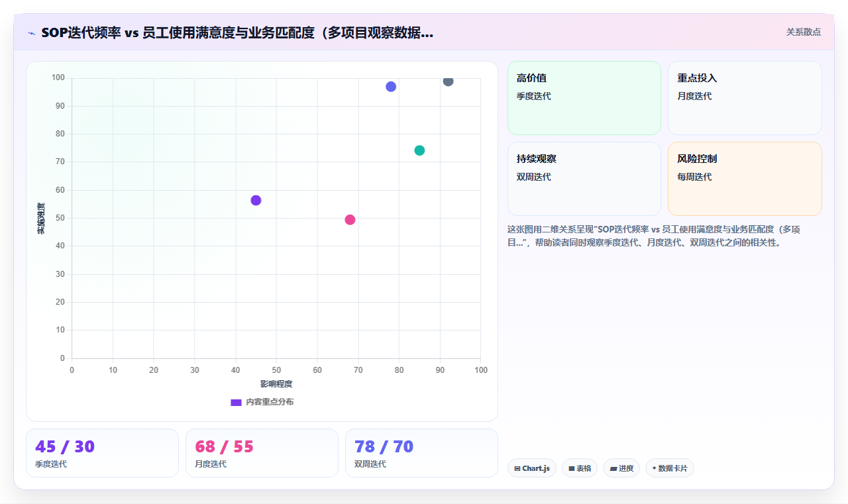Click the 表格 tag
Viewport: 848px width, 504px height.
[580, 468]
